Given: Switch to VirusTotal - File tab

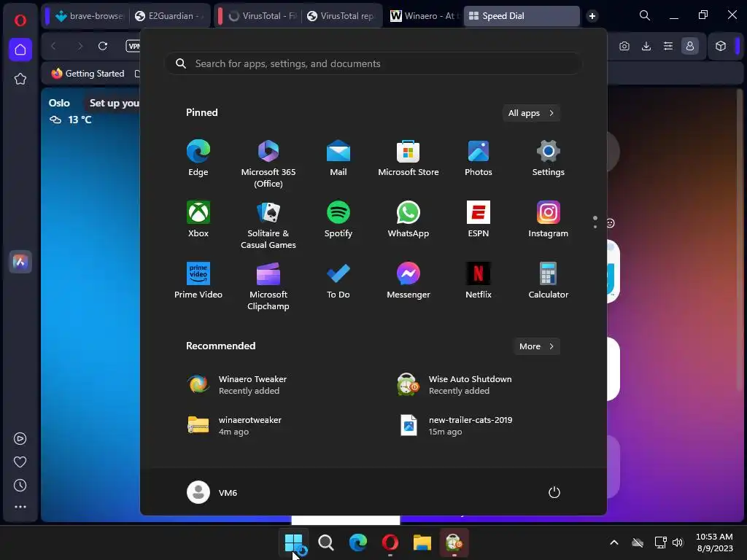Looking at the screenshot, I should click(262, 16).
